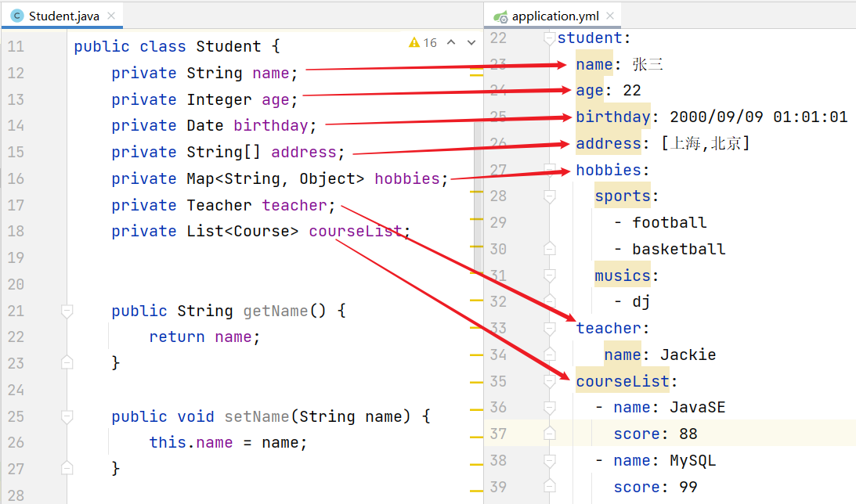Click the Spring config icon on application.yml tab
Image resolution: width=856 pixels, height=504 pixels.
tap(500, 16)
